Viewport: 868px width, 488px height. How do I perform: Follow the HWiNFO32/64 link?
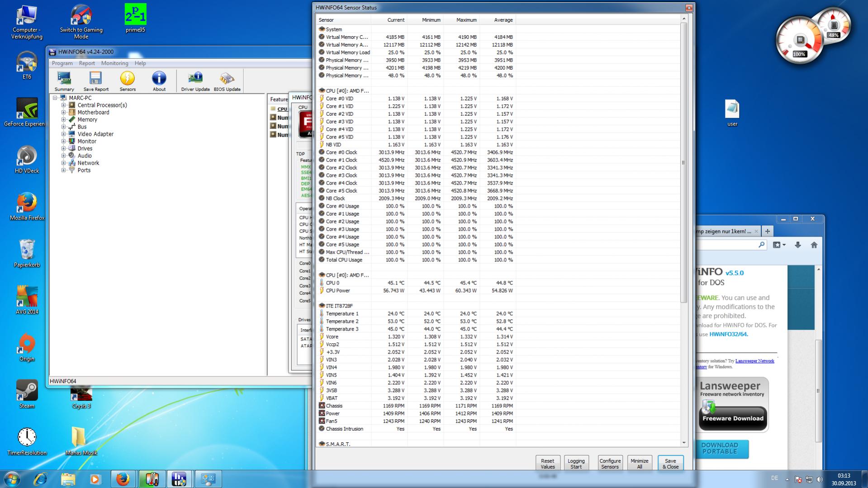point(729,334)
